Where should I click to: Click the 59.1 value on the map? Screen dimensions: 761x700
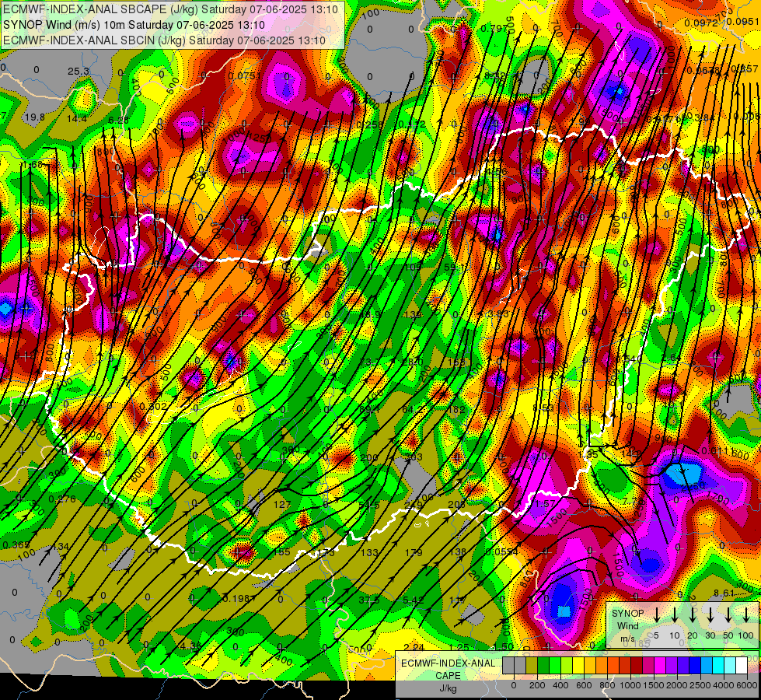click(x=454, y=267)
